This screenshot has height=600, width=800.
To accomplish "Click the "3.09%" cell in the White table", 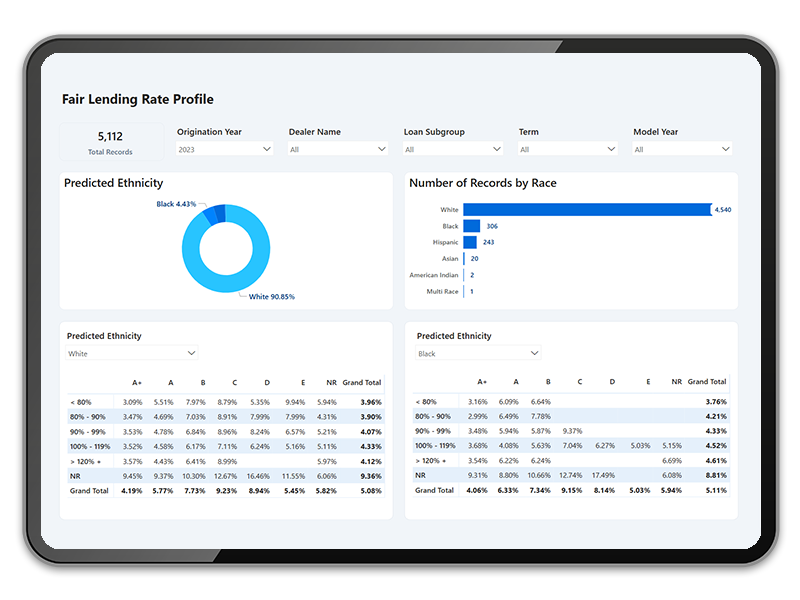I will 133,402.
